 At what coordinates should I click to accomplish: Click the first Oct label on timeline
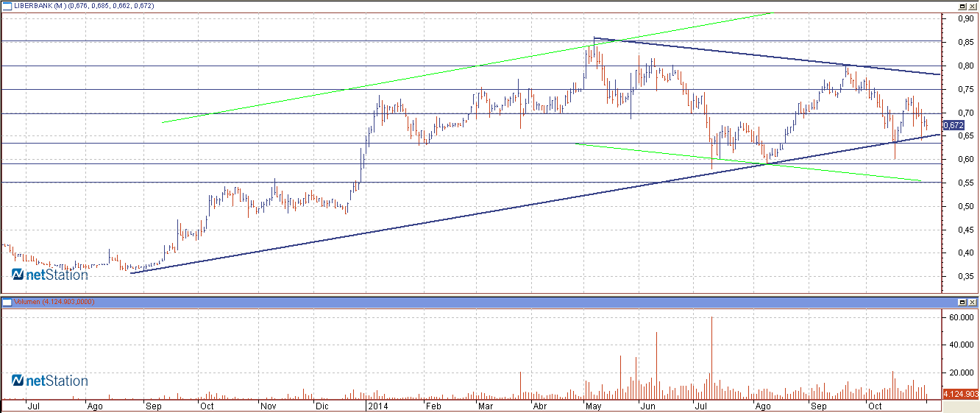click(x=207, y=406)
